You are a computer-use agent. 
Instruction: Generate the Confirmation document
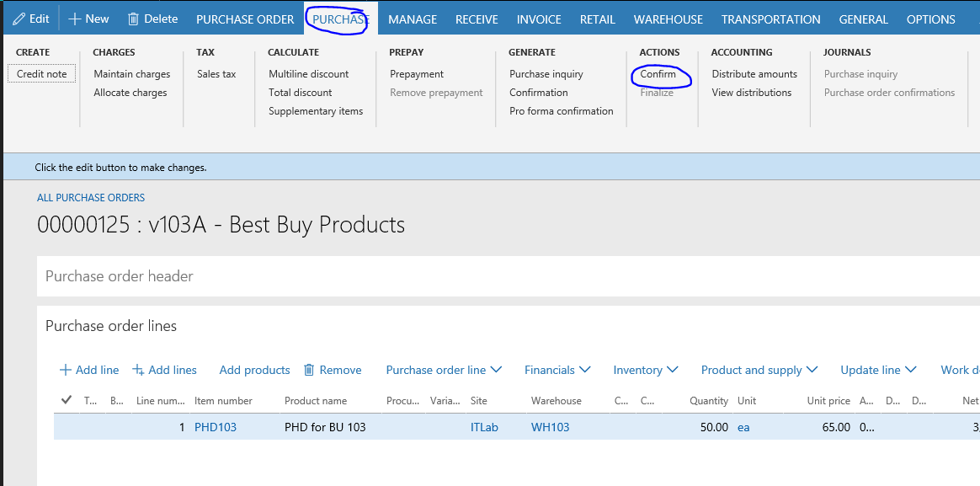539,93
